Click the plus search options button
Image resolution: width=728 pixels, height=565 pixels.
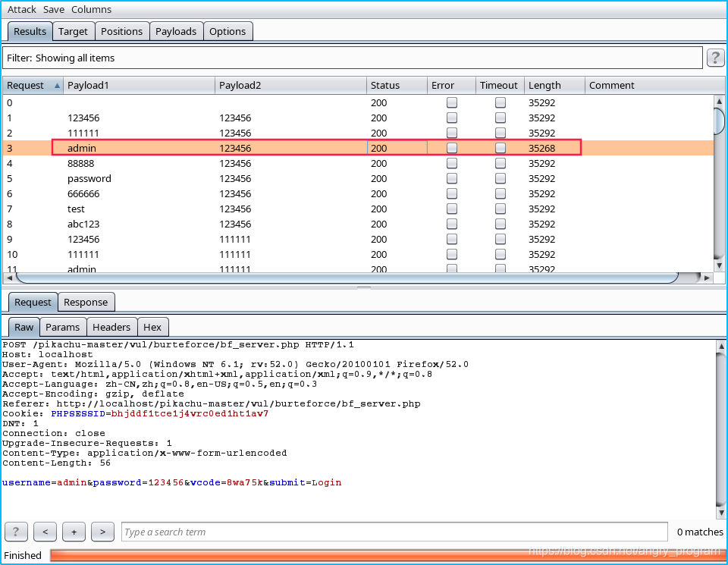[x=74, y=532]
